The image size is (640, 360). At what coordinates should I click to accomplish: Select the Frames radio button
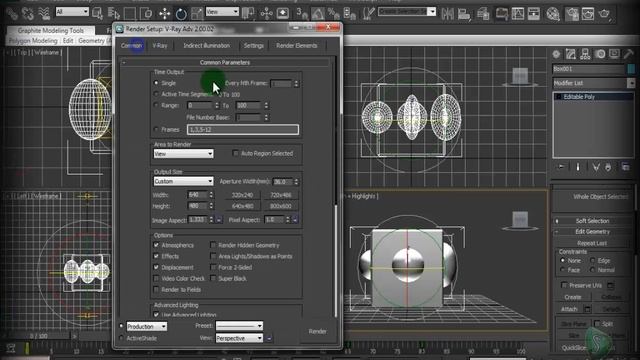156,129
